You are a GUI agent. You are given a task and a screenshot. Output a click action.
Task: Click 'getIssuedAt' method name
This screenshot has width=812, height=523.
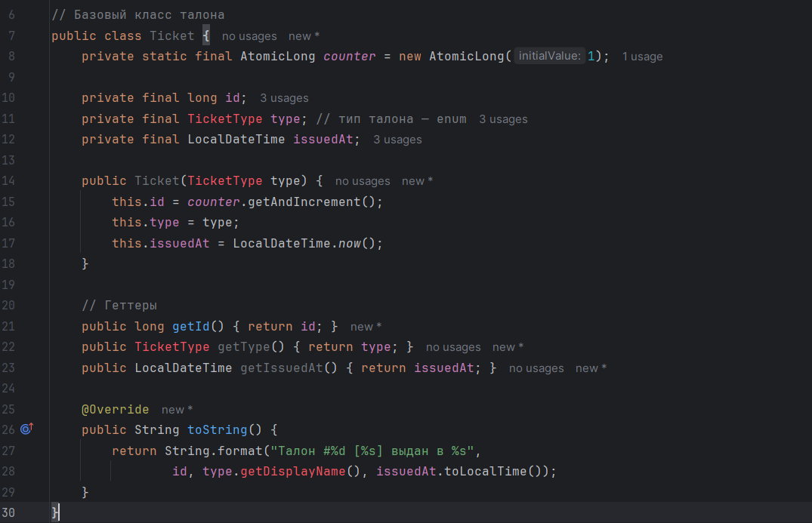[282, 368]
